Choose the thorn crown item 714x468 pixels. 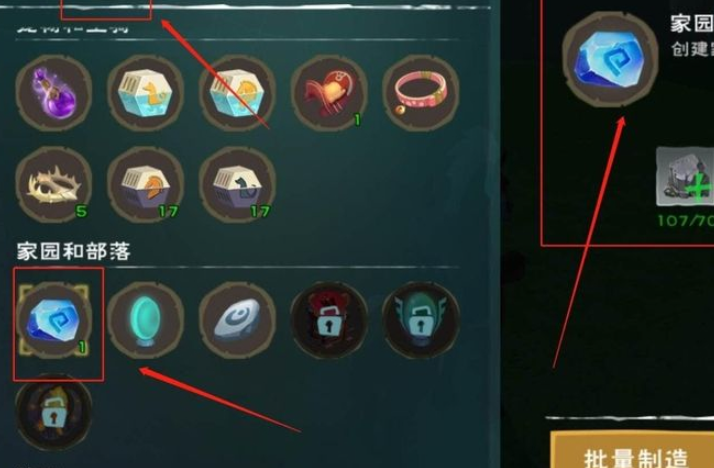(x=54, y=184)
